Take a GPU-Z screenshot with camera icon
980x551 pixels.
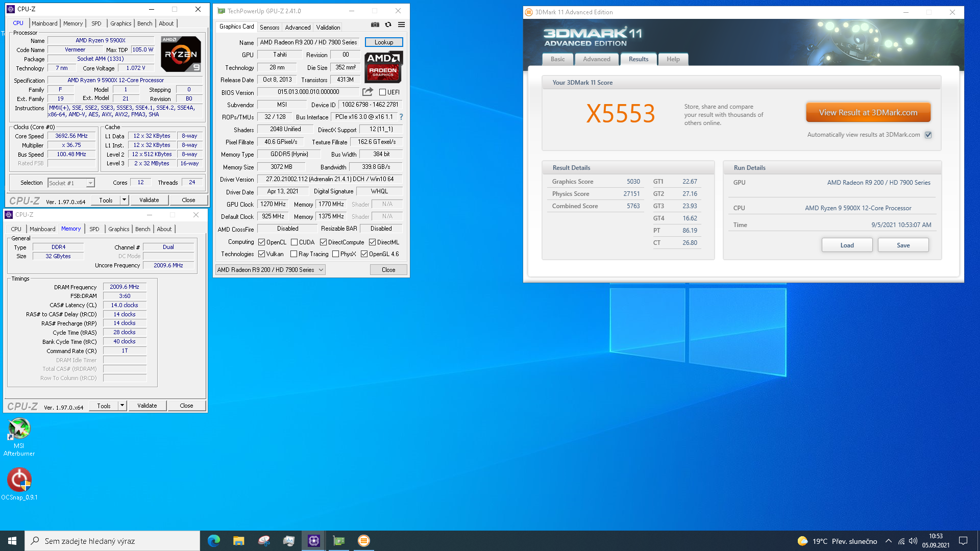pos(375,24)
